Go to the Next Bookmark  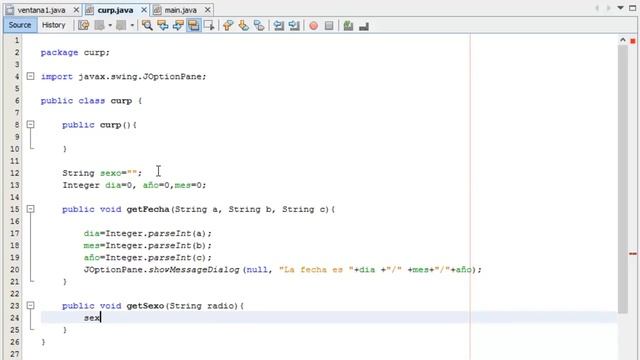(243, 26)
